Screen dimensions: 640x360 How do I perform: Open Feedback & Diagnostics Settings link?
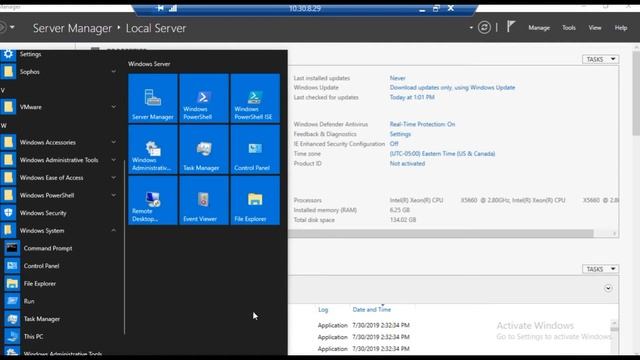(x=400, y=134)
